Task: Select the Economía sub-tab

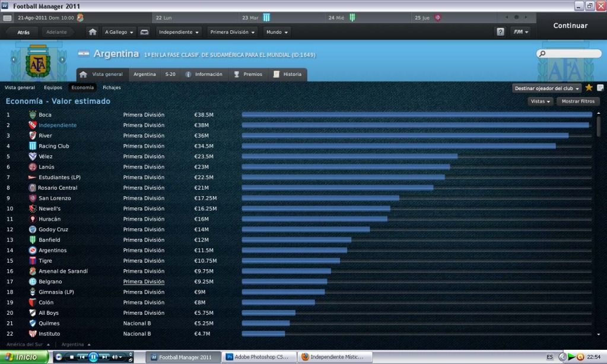Action: pos(82,88)
